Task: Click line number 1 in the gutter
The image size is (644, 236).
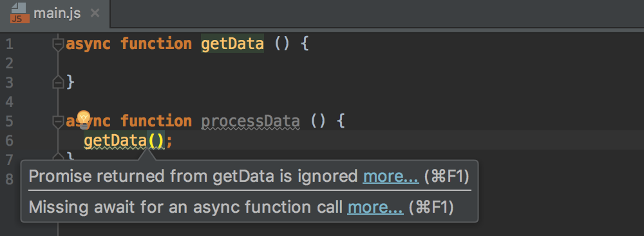Action: click(9, 44)
